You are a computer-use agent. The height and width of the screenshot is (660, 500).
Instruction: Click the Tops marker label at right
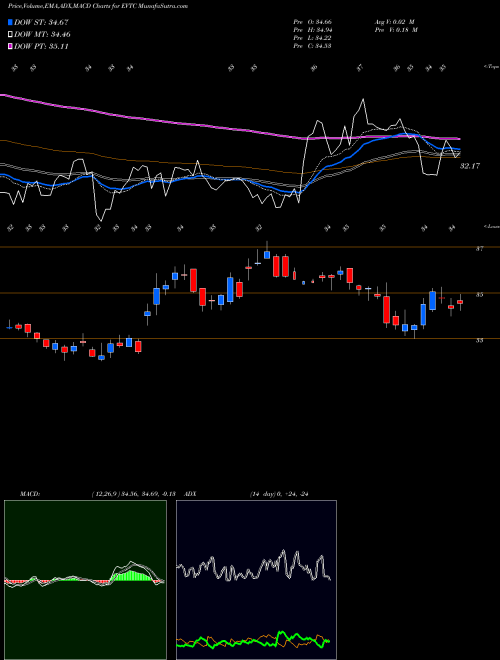492,67
